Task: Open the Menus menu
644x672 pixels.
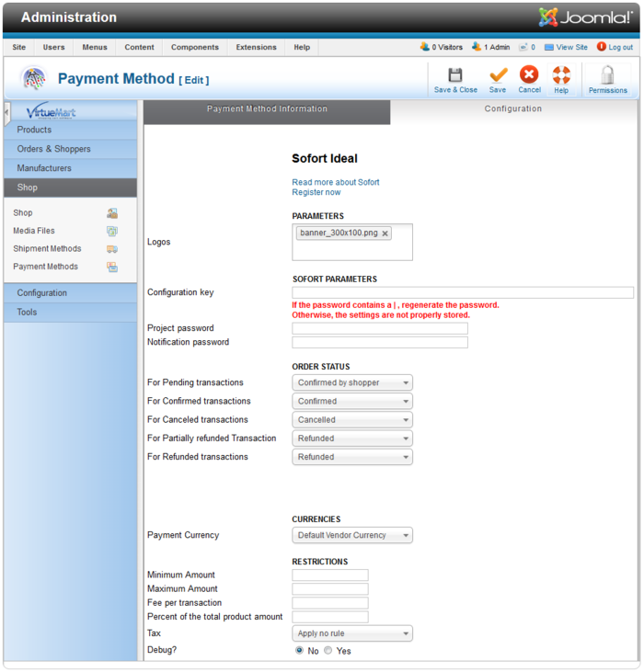Action: click(x=95, y=47)
